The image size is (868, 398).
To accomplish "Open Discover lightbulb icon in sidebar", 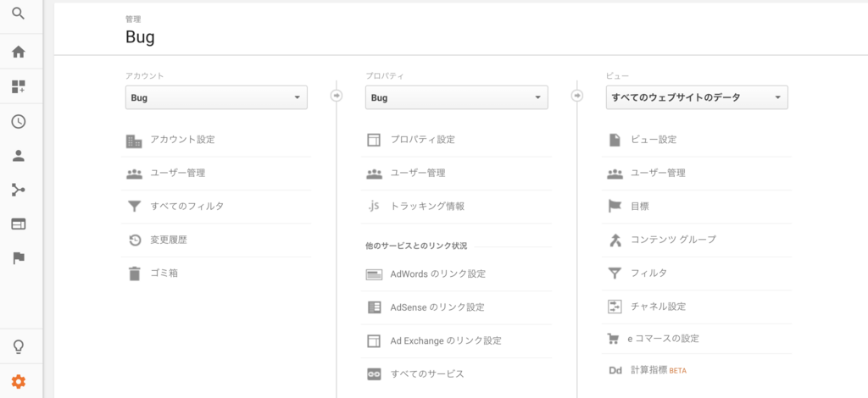I will coord(19,346).
